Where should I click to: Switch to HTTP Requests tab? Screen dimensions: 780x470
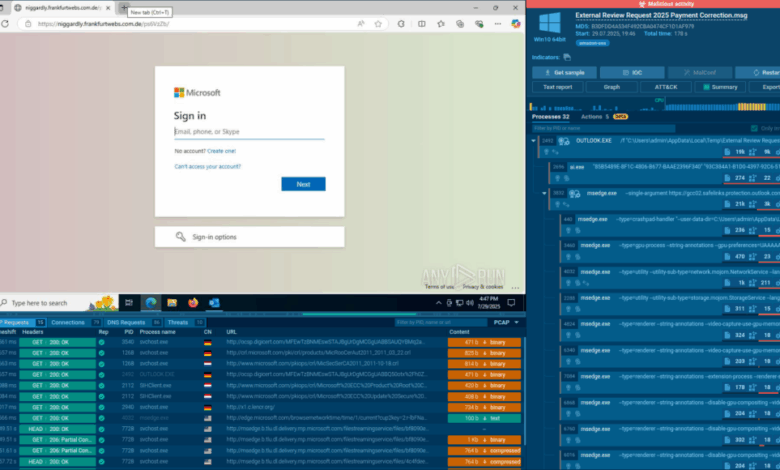pyautogui.click(x=22, y=322)
